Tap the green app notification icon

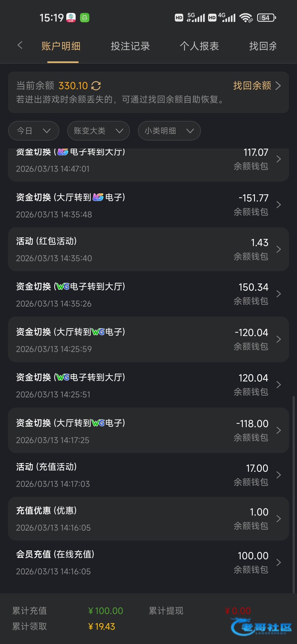point(85,18)
